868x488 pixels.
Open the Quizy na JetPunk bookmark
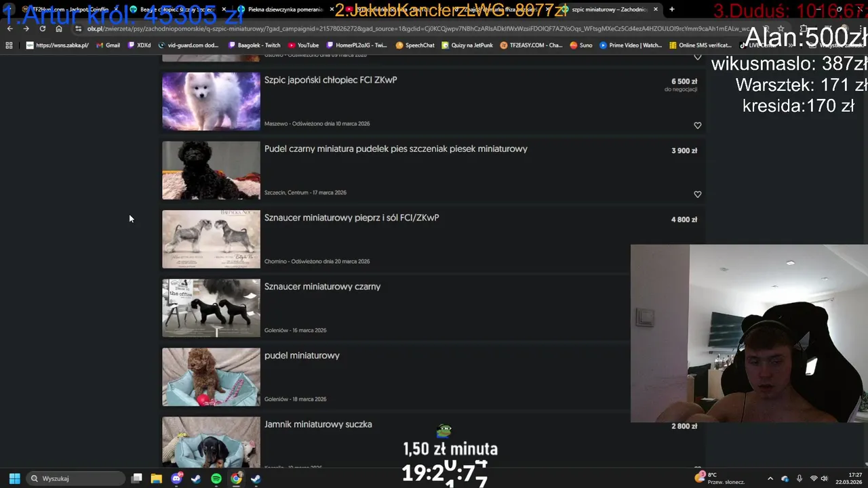coord(467,45)
